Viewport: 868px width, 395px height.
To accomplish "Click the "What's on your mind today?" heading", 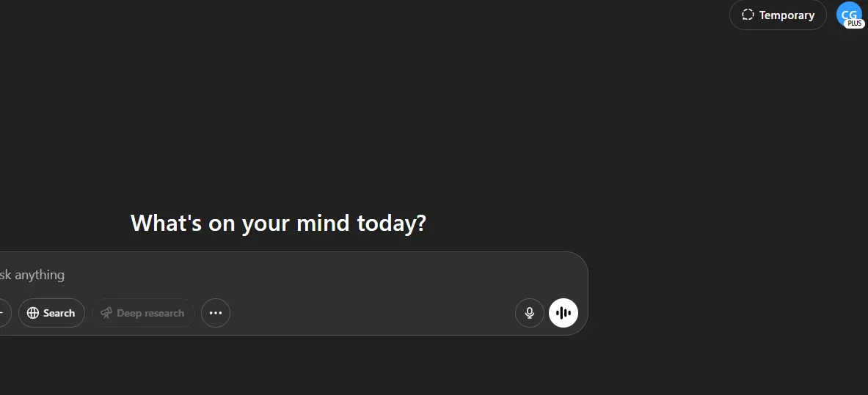I will tap(278, 223).
